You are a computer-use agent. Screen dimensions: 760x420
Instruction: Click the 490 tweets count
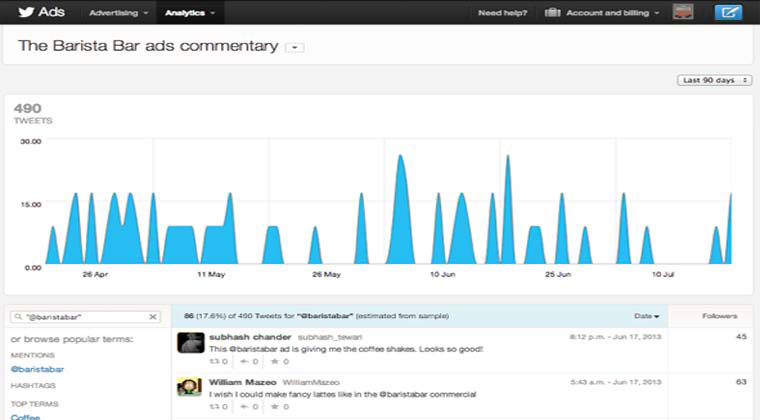tap(28, 109)
